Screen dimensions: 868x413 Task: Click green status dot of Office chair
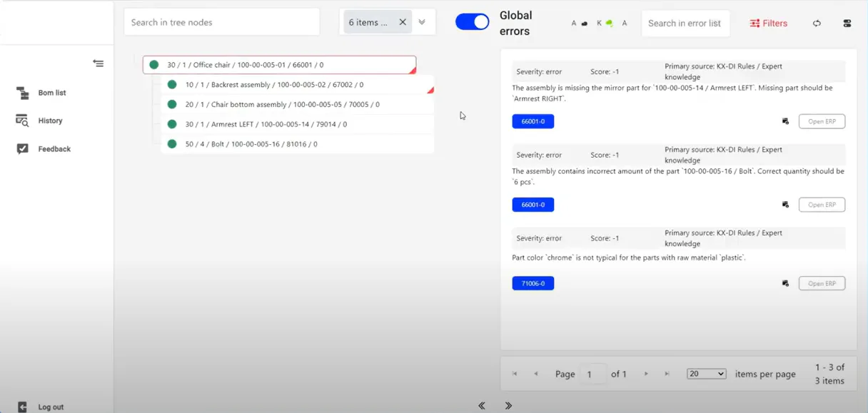coord(153,65)
